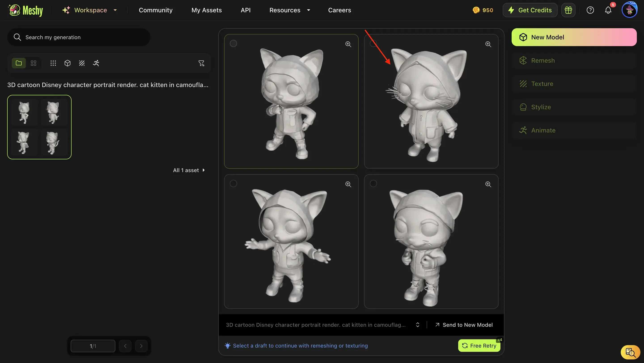The height and width of the screenshot is (363, 644).
Task: Open the notifications bell
Action: [x=608, y=10]
